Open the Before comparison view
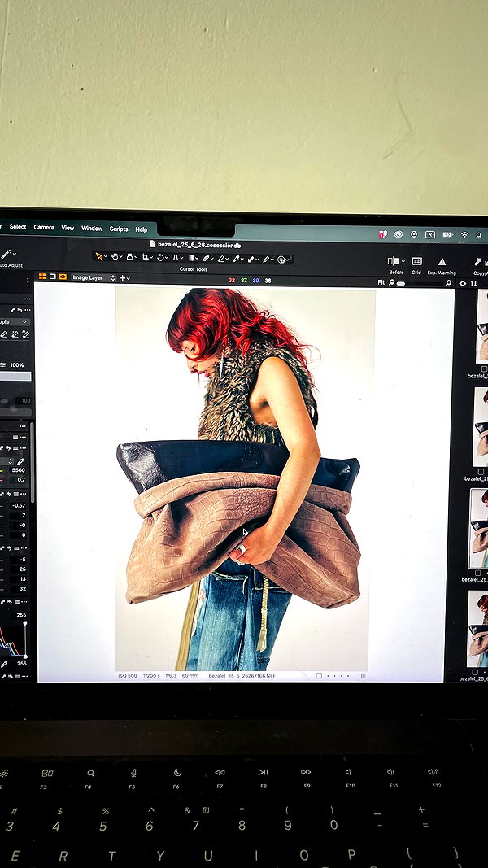 click(394, 261)
